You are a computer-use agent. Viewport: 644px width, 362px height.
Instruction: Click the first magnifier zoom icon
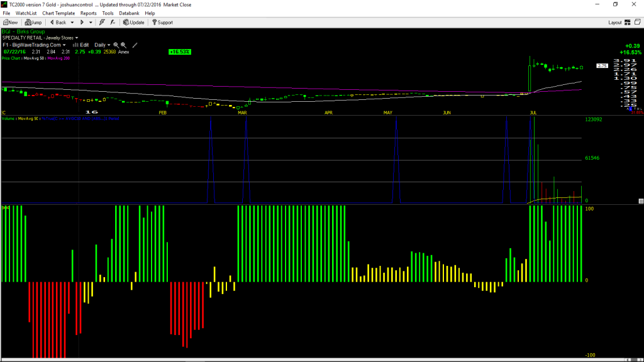(x=116, y=45)
